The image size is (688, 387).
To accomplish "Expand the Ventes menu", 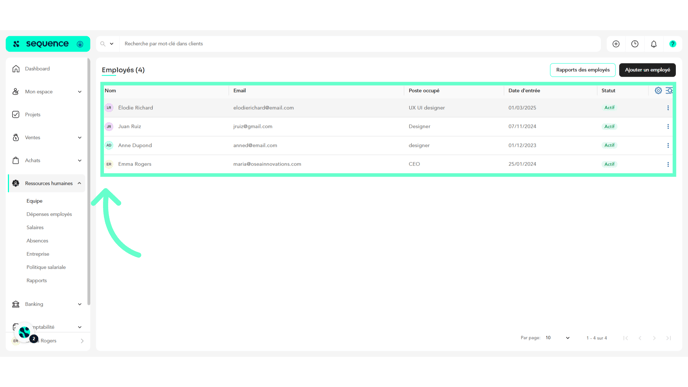I will tap(79, 138).
